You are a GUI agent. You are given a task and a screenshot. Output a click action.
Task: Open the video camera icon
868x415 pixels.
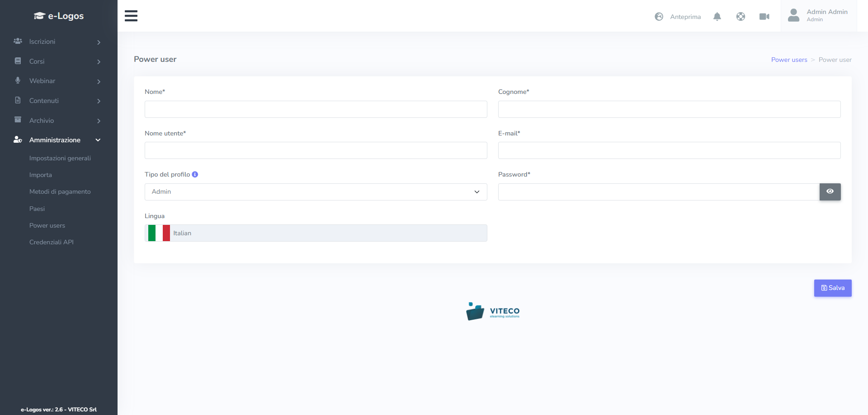pos(764,17)
